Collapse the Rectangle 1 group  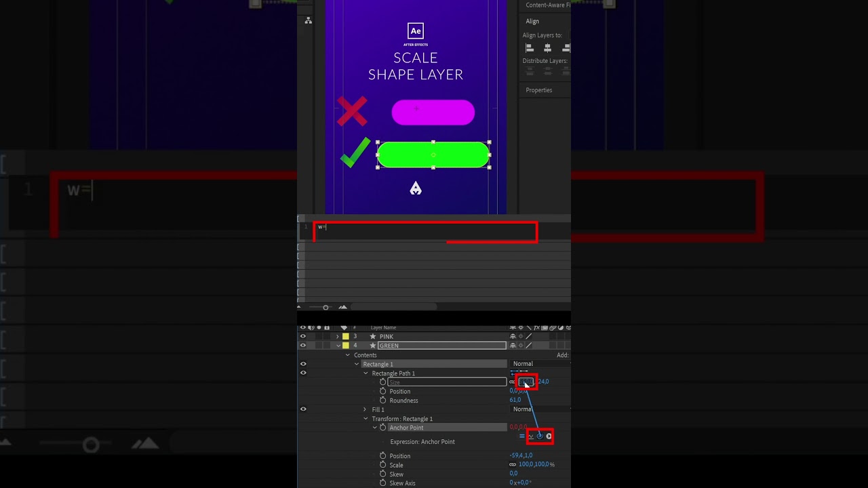[x=357, y=364]
